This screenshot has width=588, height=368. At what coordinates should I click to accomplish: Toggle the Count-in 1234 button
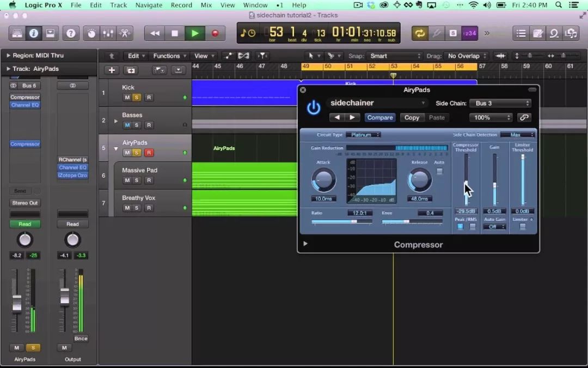[x=469, y=33]
